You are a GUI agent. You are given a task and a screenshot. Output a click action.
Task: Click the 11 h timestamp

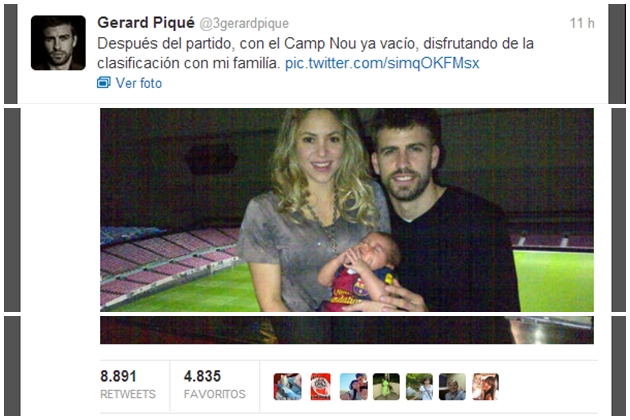[582, 23]
